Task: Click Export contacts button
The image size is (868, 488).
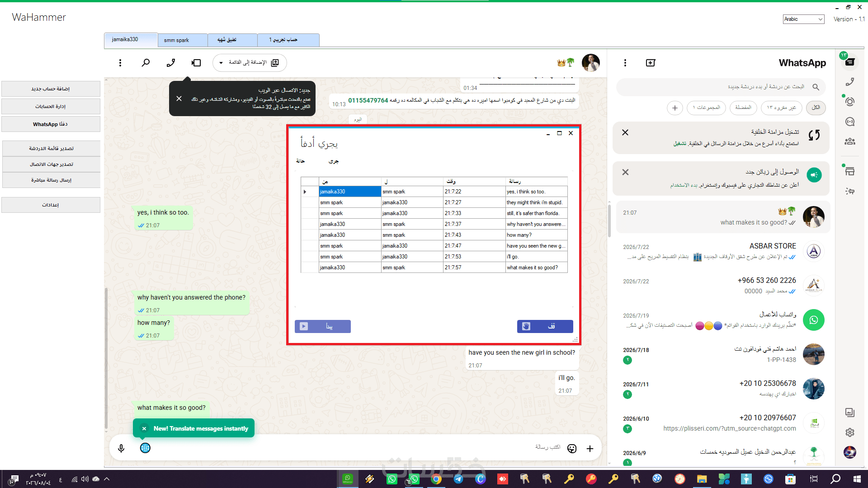Action: 51,164
